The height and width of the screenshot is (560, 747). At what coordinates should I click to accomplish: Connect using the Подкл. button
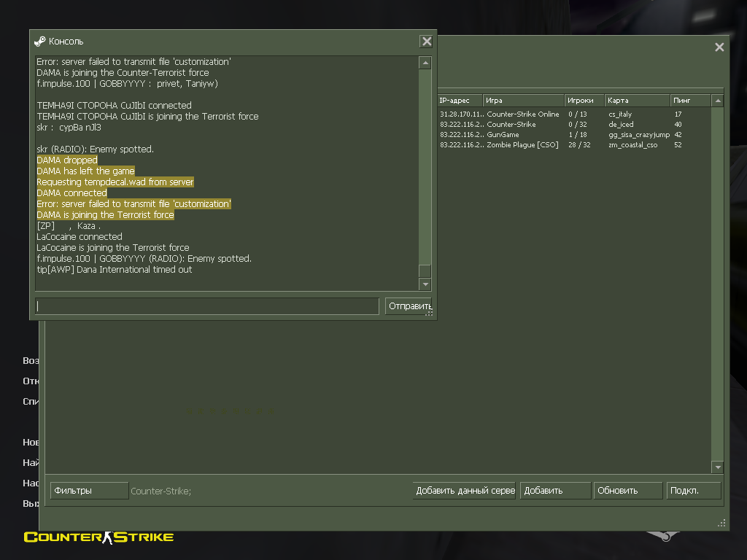click(x=694, y=491)
